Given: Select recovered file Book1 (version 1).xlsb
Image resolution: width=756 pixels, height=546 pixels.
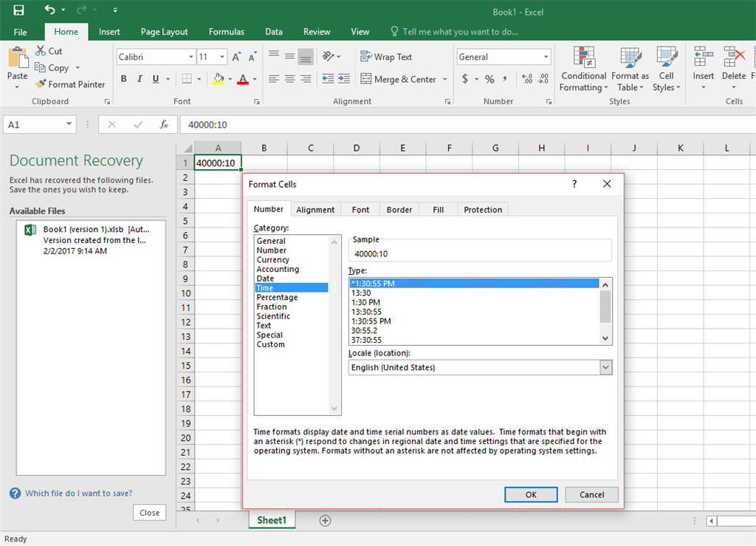Looking at the screenshot, I should pyautogui.click(x=91, y=239).
